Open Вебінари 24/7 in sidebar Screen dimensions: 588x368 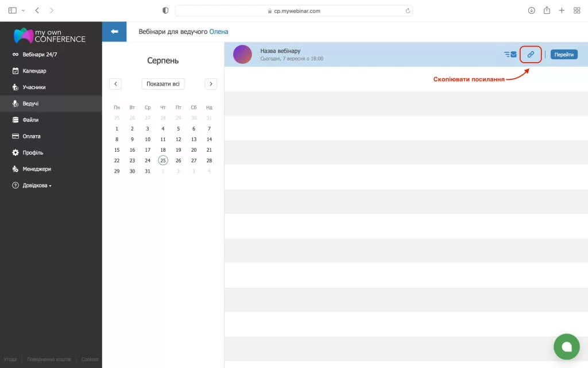[x=39, y=55]
